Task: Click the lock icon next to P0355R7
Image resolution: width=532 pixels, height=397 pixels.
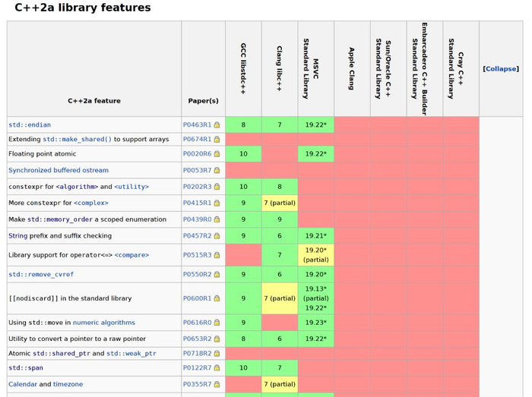Action: [217, 385]
